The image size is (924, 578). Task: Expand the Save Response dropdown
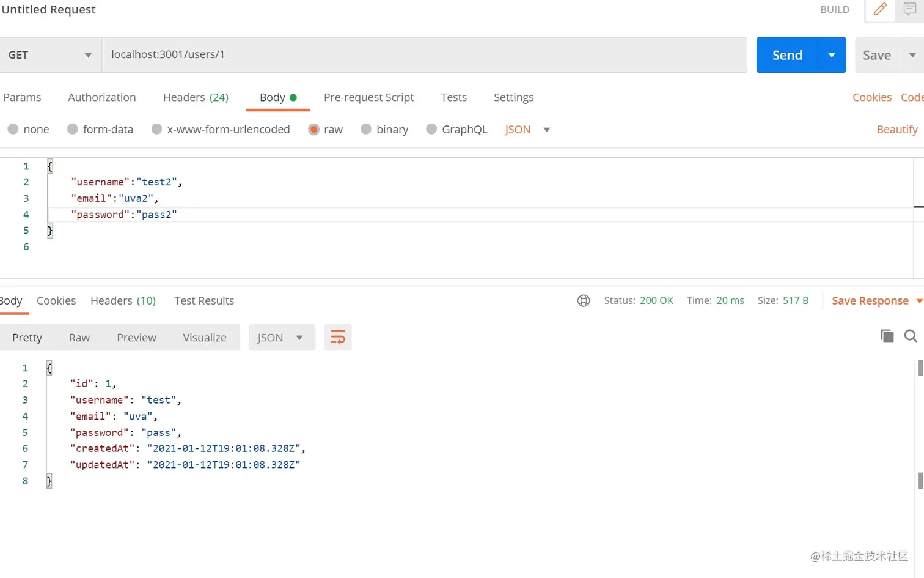tap(919, 300)
